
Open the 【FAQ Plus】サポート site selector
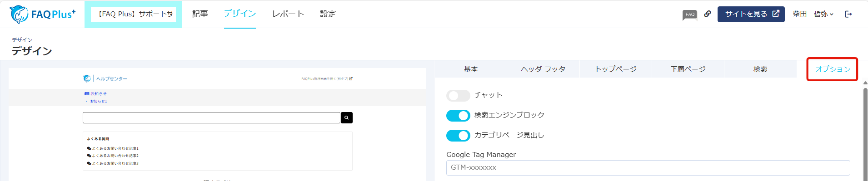point(133,14)
